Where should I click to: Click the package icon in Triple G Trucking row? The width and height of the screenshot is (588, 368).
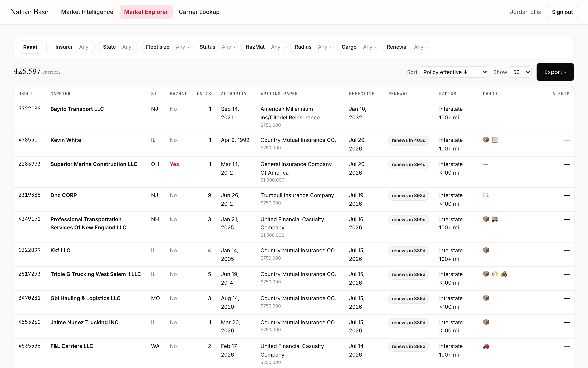click(x=486, y=274)
